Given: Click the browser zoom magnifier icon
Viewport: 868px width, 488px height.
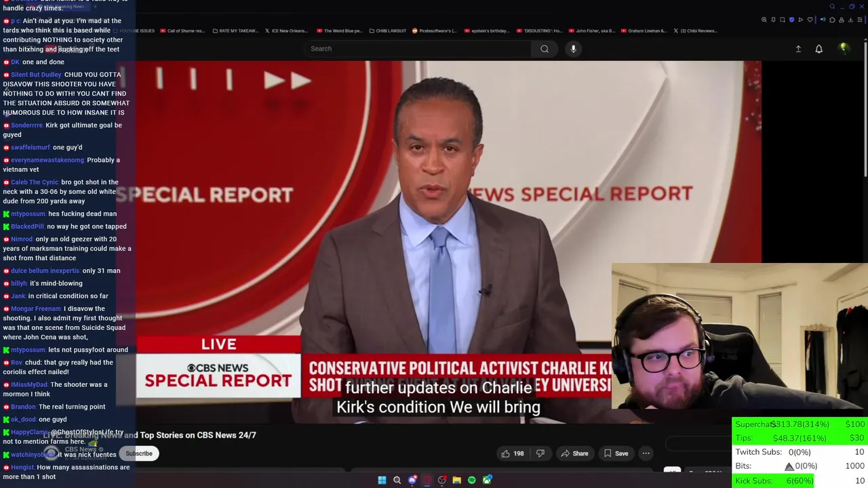Looking at the screenshot, I should coord(764,20).
